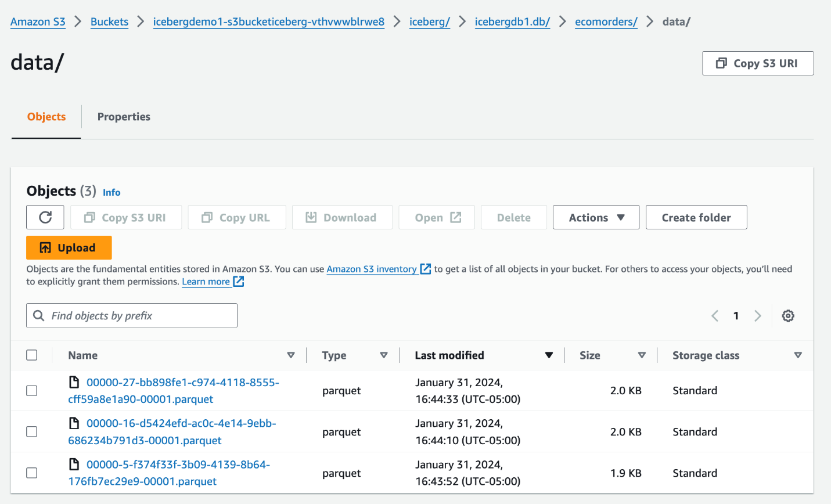Image resolution: width=831 pixels, height=504 pixels.
Task: Open the ecomorders/ breadcrumb link
Action: (606, 22)
